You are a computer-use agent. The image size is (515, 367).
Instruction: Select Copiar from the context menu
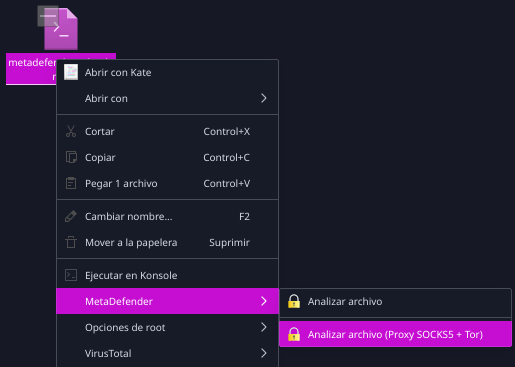pyautogui.click(x=167, y=157)
